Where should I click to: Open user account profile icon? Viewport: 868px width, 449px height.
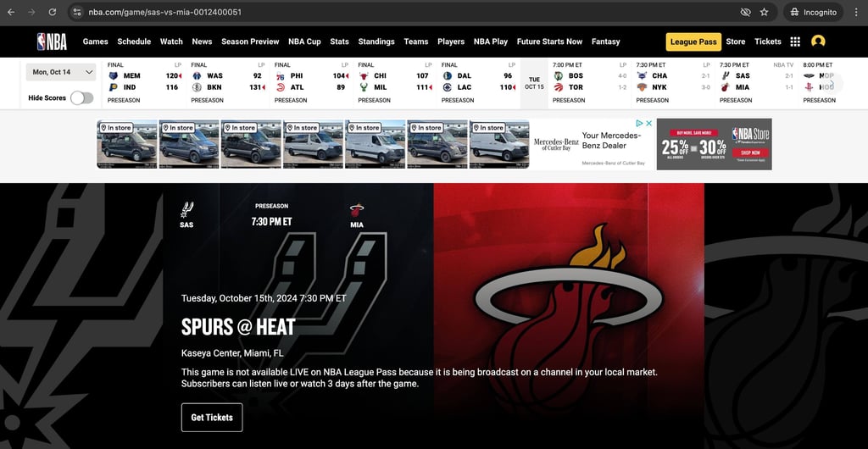tap(818, 42)
